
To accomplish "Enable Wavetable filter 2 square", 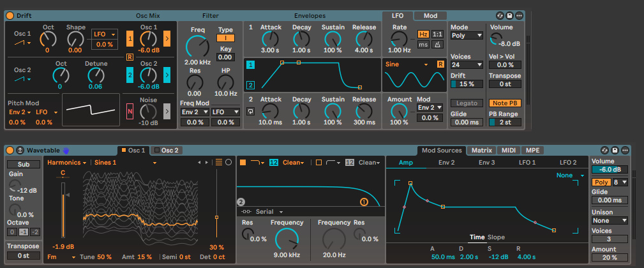I will tap(318, 163).
